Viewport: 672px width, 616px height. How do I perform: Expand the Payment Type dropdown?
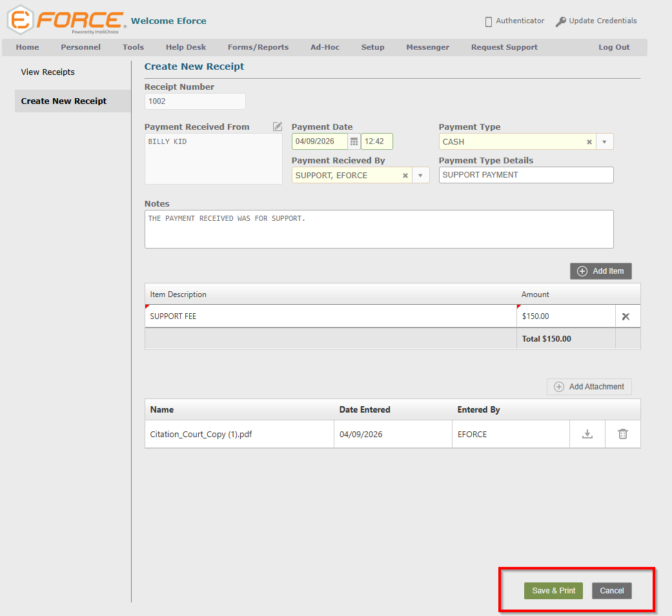pyautogui.click(x=604, y=142)
